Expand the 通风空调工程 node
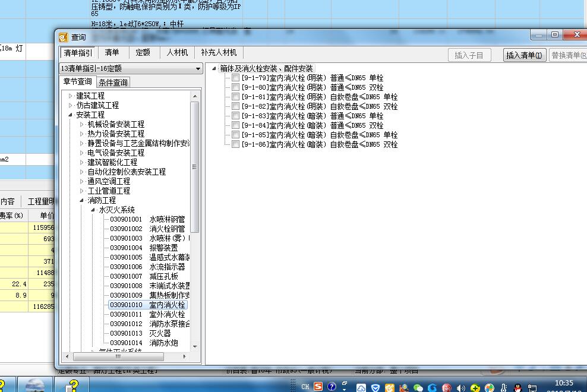The image size is (587, 392). (81, 181)
